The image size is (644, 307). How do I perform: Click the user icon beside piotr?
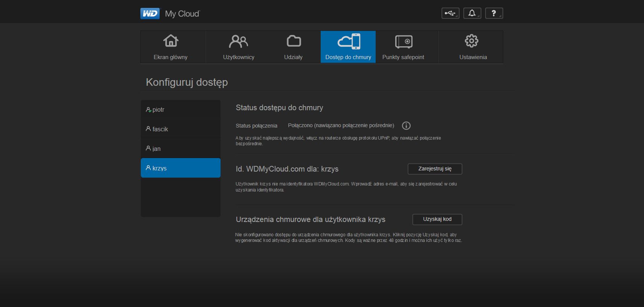(x=148, y=109)
